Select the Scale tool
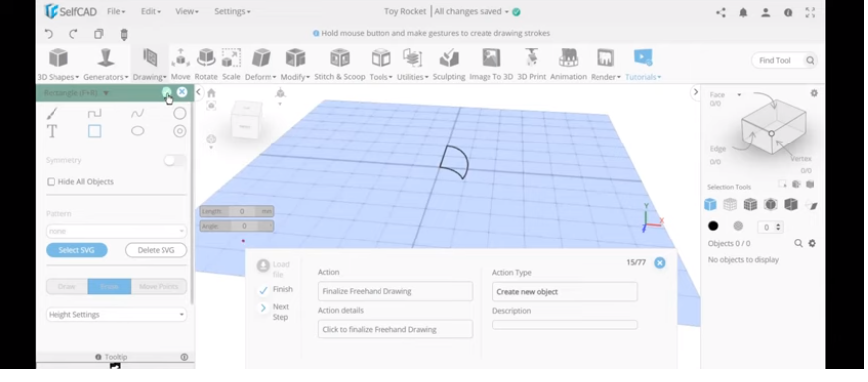868x382 pixels. point(231,64)
